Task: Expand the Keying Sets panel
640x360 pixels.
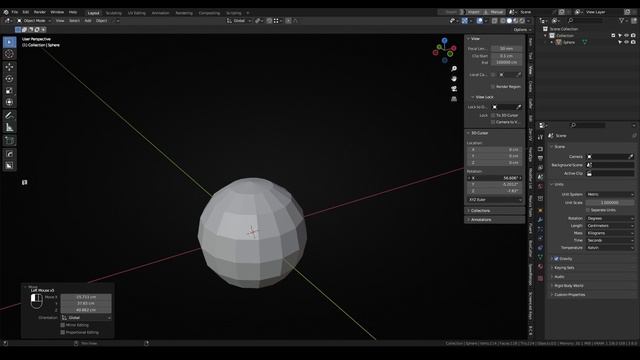Action: (592, 268)
